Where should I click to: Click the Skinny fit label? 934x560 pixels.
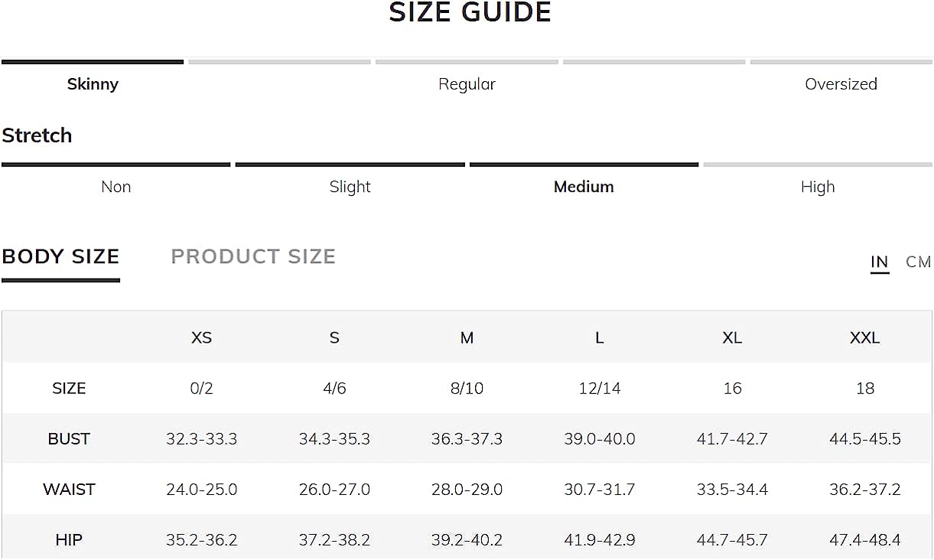[93, 84]
